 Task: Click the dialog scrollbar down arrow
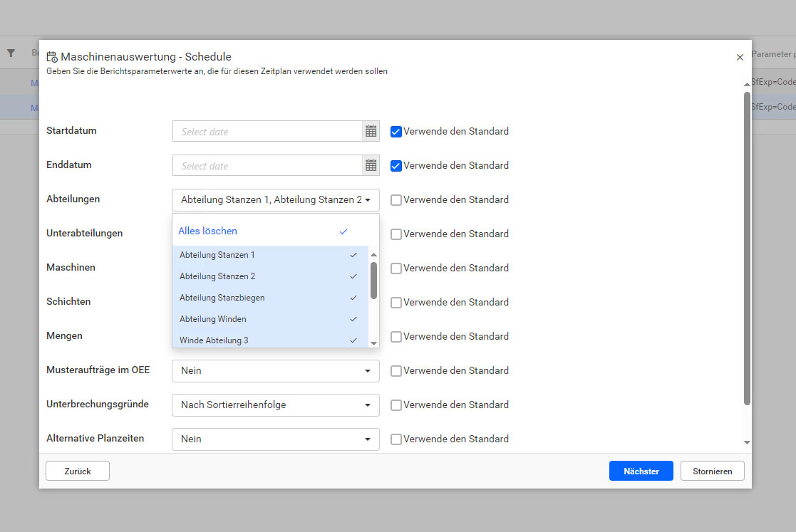click(x=747, y=442)
